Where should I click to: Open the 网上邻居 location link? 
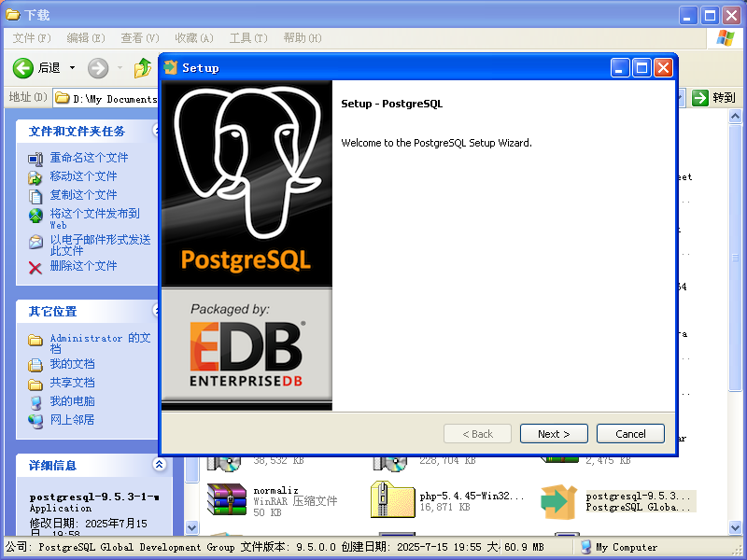pyautogui.click(x=73, y=419)
